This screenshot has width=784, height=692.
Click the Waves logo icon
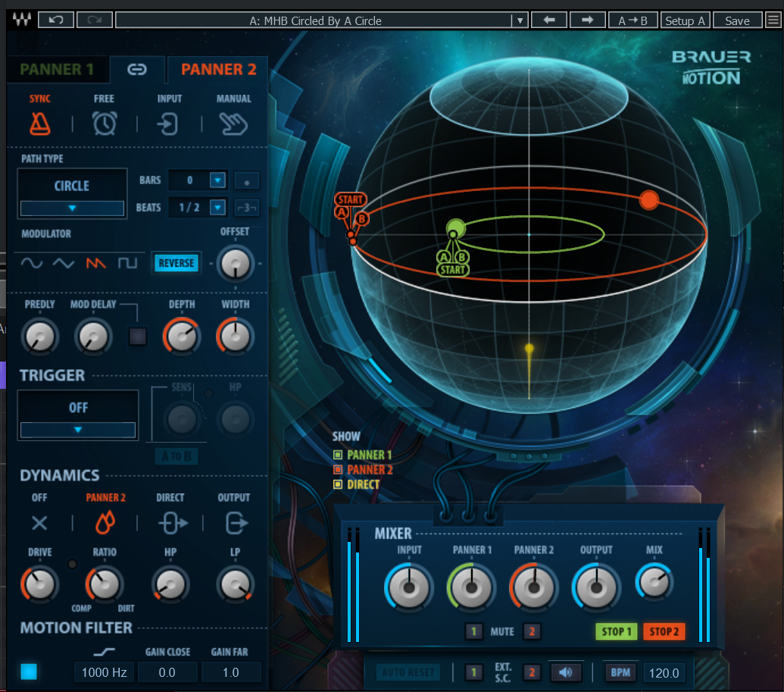[22, 20]
